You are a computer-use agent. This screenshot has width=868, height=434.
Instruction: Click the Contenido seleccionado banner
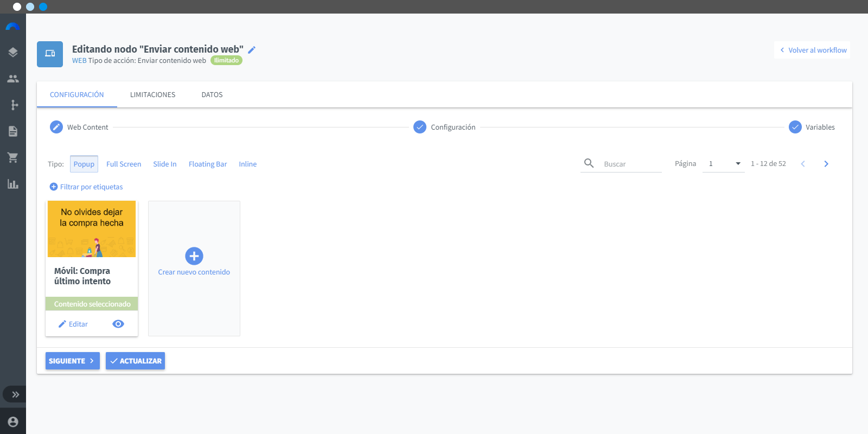point(92,304)
